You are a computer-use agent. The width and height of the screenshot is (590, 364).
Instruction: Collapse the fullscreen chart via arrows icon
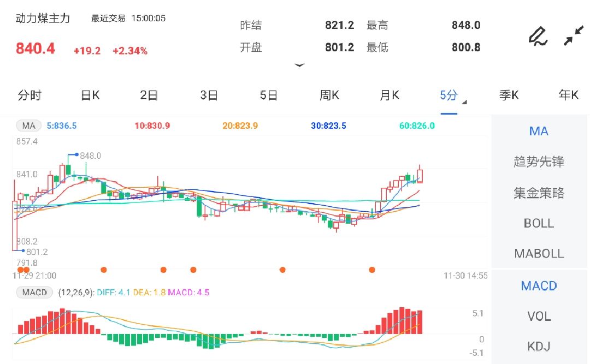pyautogui.click(x=574, y=35)
